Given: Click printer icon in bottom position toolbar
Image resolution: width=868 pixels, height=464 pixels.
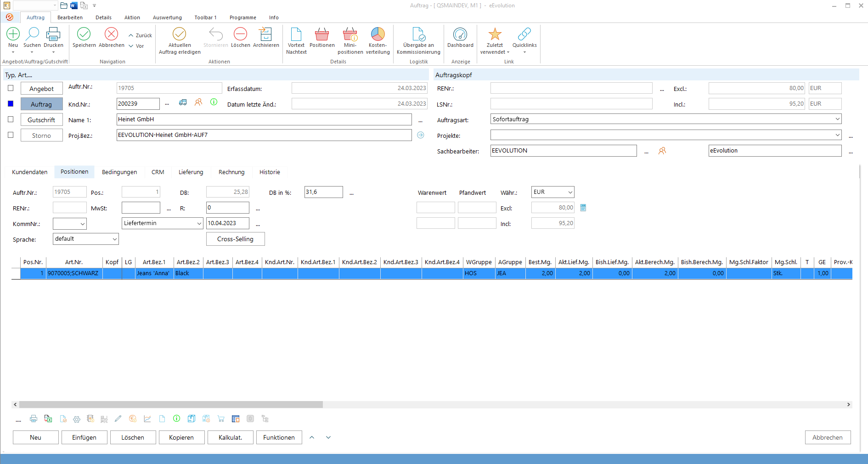Looking at the screenshot, I should pos(34,419).
